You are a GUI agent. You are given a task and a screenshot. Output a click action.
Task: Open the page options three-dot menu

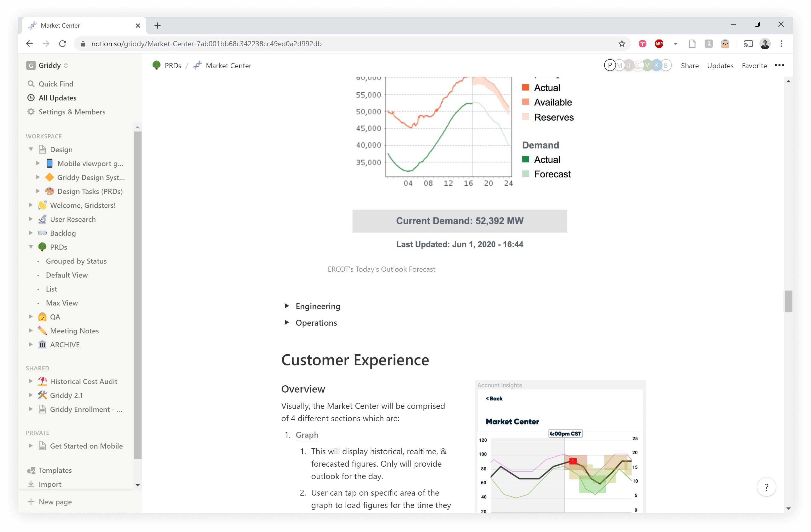point(779,65)
